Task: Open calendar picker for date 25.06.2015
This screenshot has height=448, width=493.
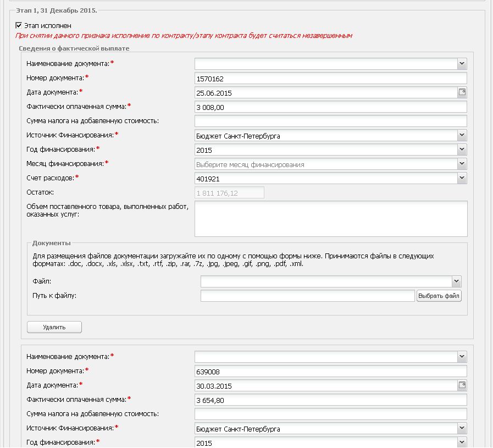Action: click(462, 92)
